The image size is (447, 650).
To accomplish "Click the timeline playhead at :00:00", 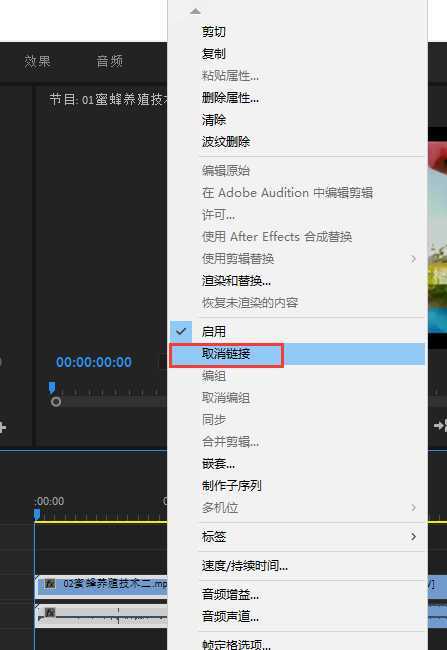I will [37, 514].
